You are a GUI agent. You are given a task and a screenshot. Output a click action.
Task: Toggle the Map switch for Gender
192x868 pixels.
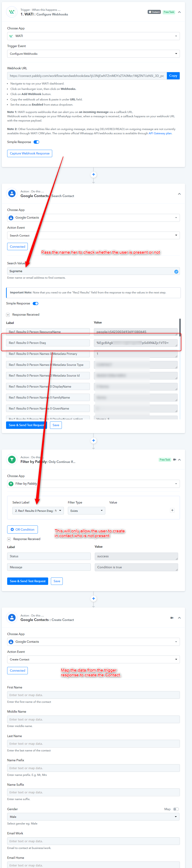[176, 809]
